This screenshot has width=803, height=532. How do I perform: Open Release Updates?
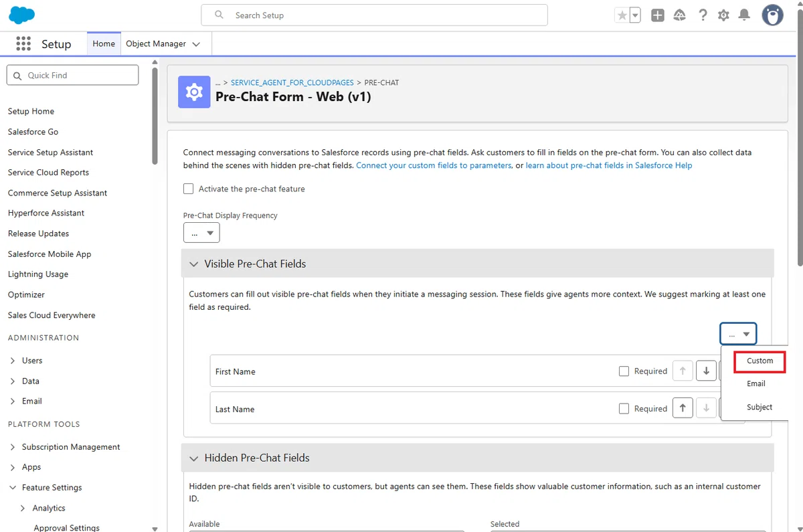[38, 234]
